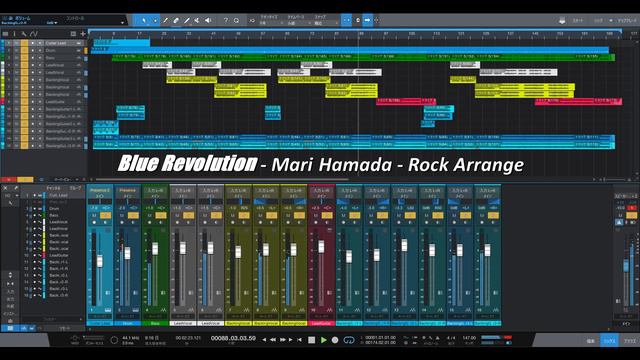Click the 00088.03.03.59 position display
640x360 pixels.
(233, 338)
